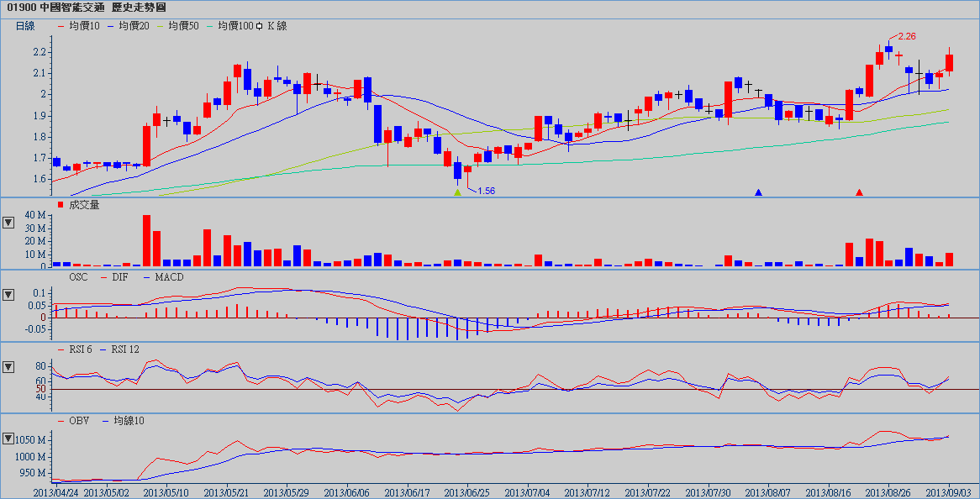
Task: Click the red 成交量 legend square
Action: pos(60,204)
